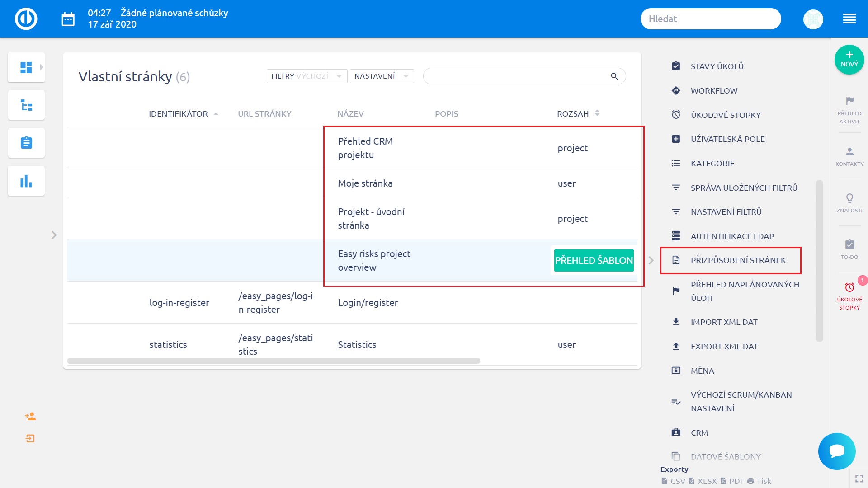This screenshot has width=868, height=488.
Task: Expand the left collapsed panel chevron
Action: coord(54,235)
